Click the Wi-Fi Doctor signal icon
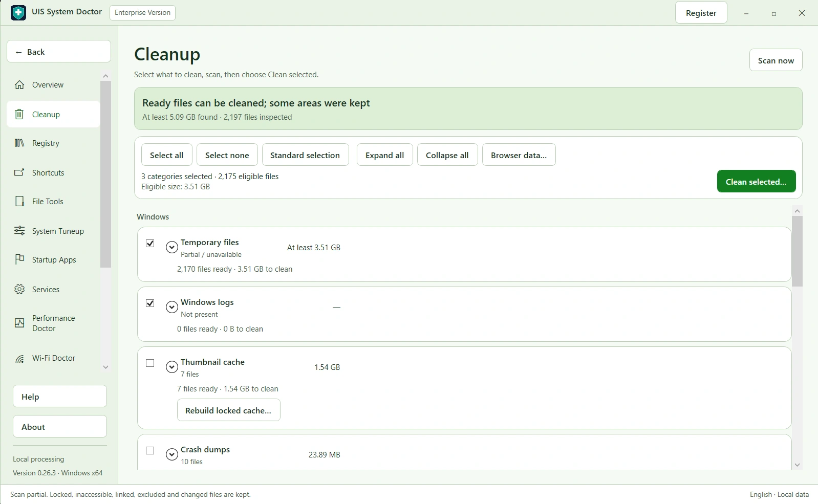818x504 pixels. pos(19,358)
